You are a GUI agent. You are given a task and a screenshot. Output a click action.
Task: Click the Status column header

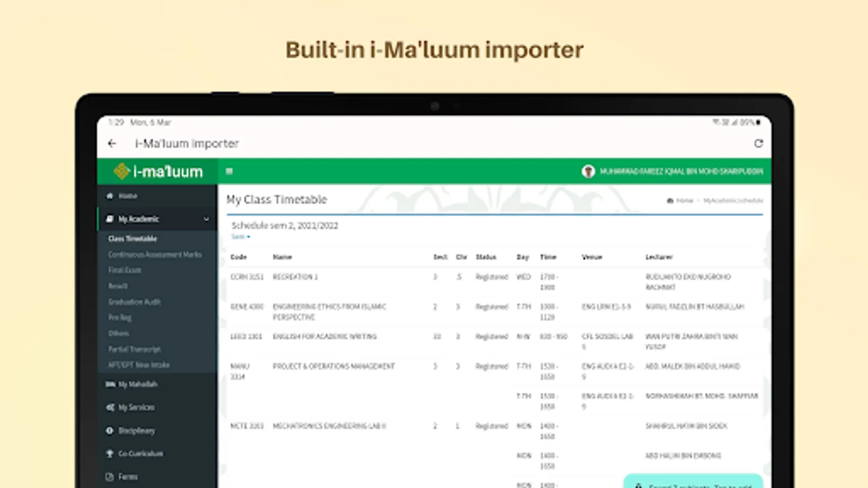486,257
